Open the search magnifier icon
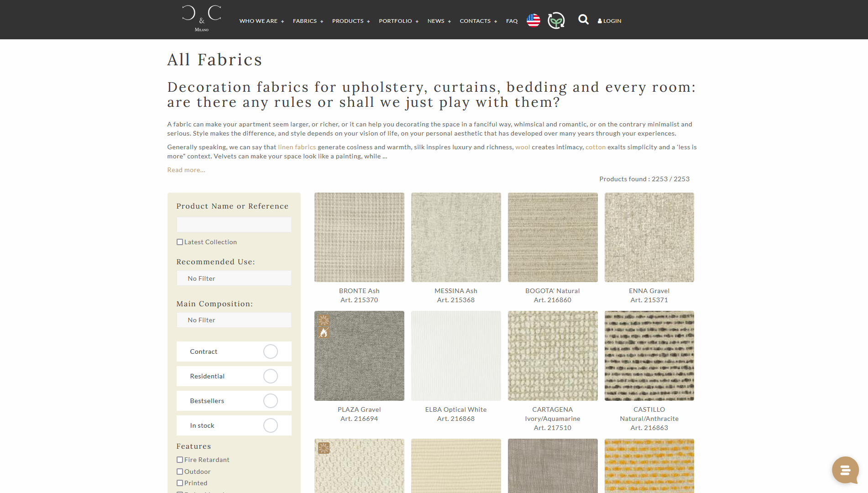Viewport: 868px width, 493px height. [583, 20]
